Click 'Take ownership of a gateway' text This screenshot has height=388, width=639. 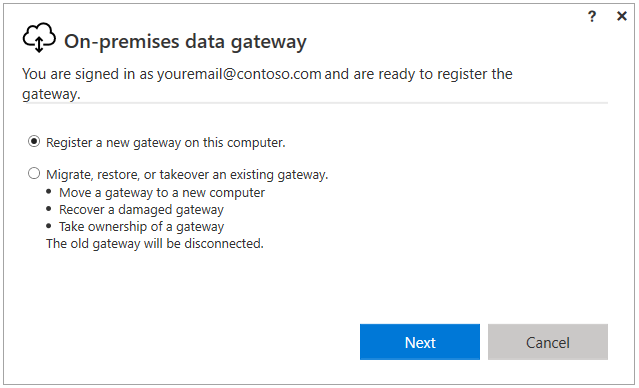coord(141,227)
